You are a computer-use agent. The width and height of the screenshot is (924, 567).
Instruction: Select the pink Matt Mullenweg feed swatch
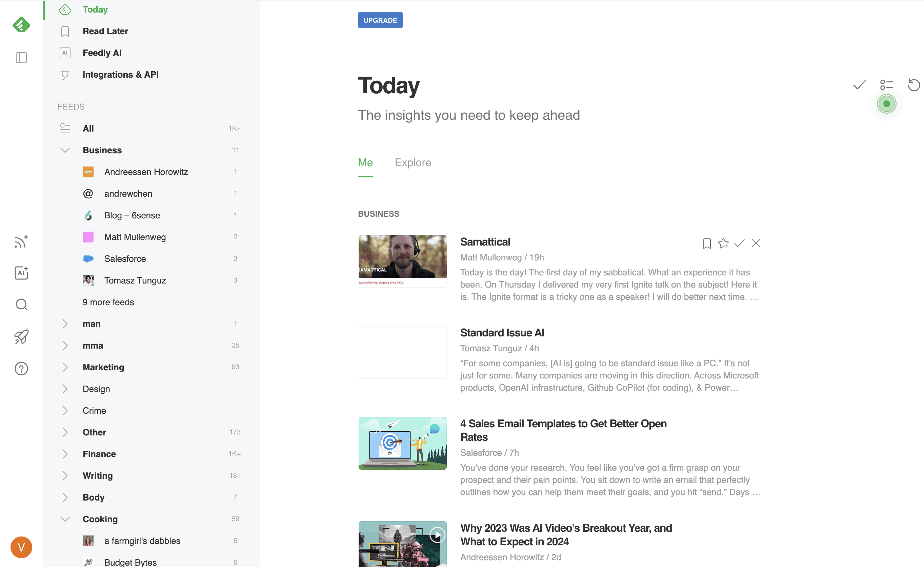[88, 237]
